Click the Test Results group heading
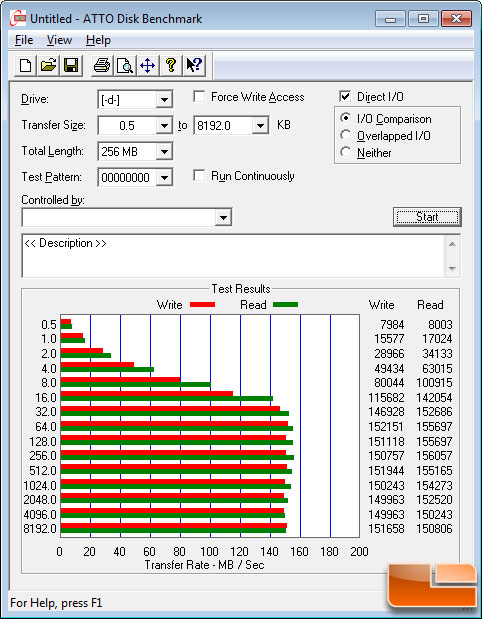 point(241,289)
